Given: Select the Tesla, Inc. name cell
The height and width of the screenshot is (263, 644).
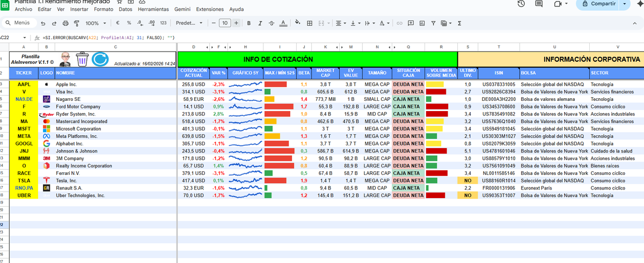Looking at the screenshot, I should click(x=115, y=181).
